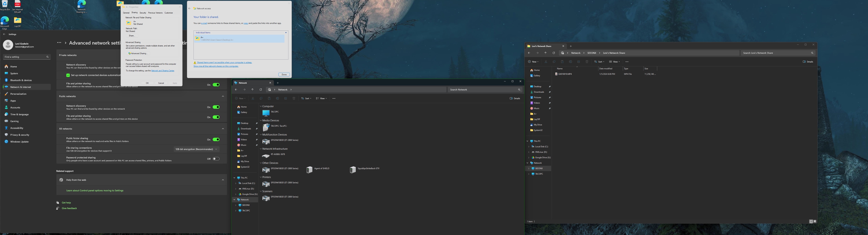
Task: Turn off Public folder sharing
Action: tap(216, 140)
